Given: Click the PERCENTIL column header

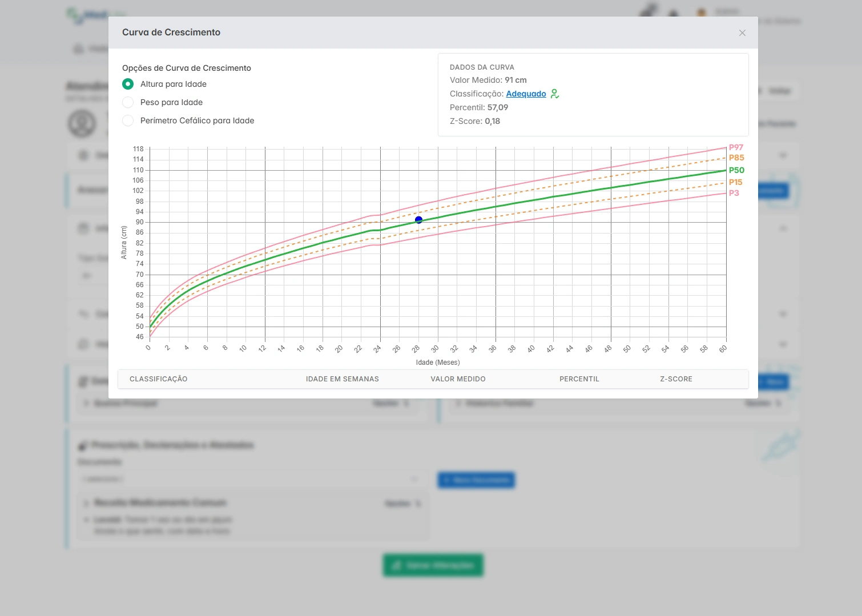Looking at the screenshot, I should point(579,379).
